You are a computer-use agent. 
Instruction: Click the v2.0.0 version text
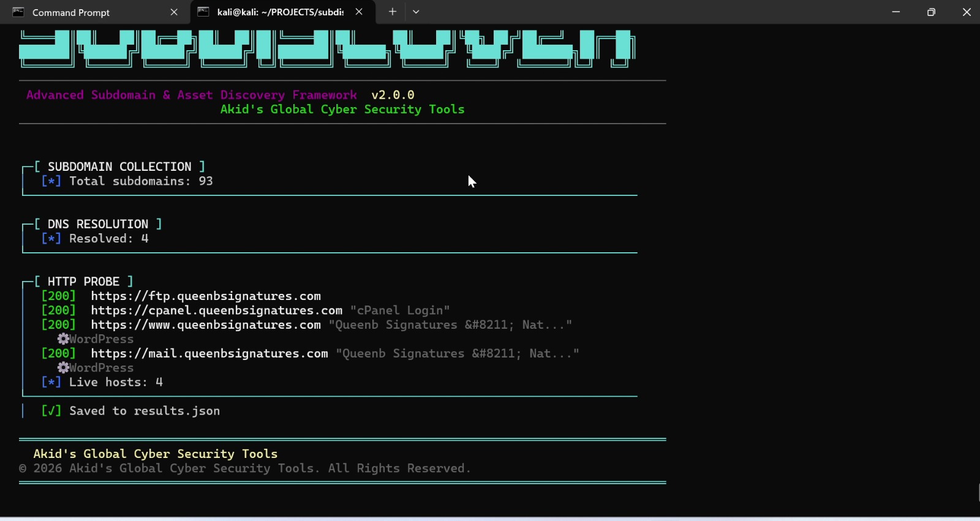pyautogui.click(x=393, y=95)
